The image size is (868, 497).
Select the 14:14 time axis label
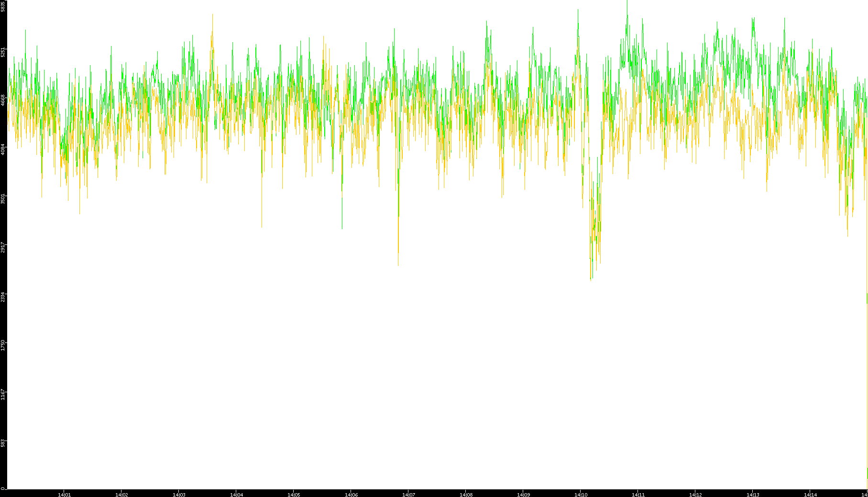pyautogui.click(x=810, y=495)
